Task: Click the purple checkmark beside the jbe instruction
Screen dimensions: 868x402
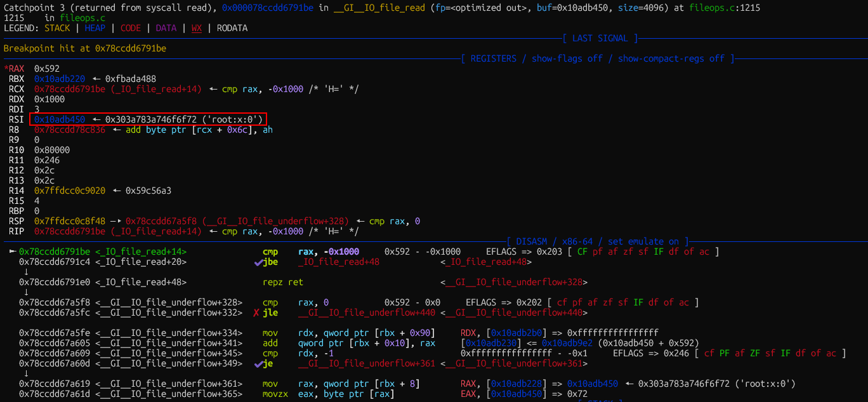Action: click(258, 262)
